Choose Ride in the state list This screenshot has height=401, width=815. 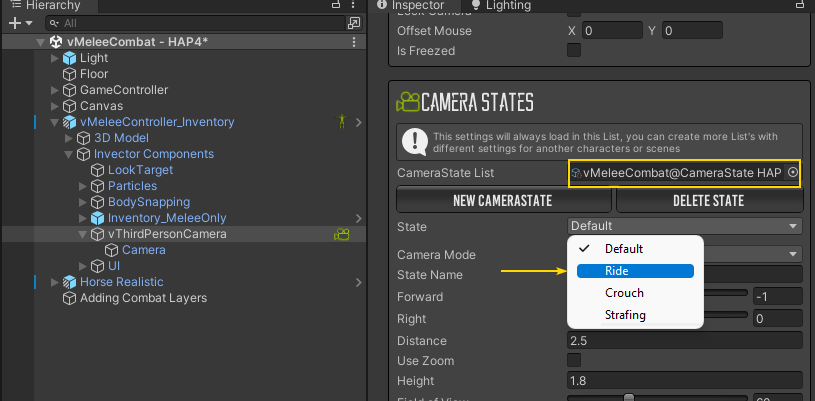635,271
